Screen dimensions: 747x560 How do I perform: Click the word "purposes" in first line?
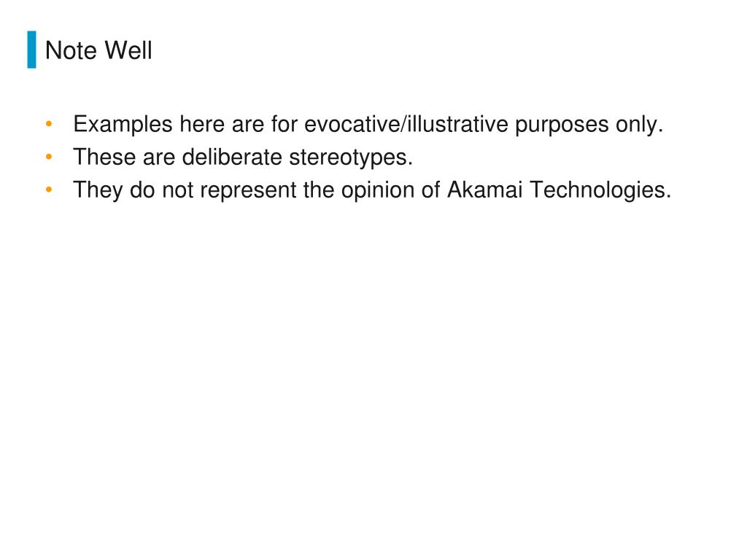tap(562, 125)
